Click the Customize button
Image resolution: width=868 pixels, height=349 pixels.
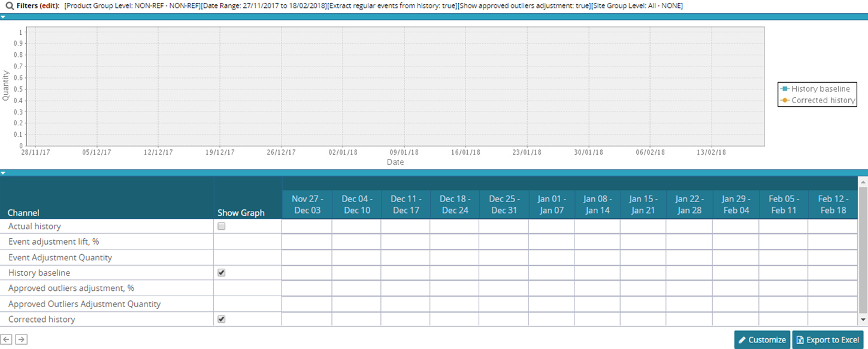(x=762, y=340)
